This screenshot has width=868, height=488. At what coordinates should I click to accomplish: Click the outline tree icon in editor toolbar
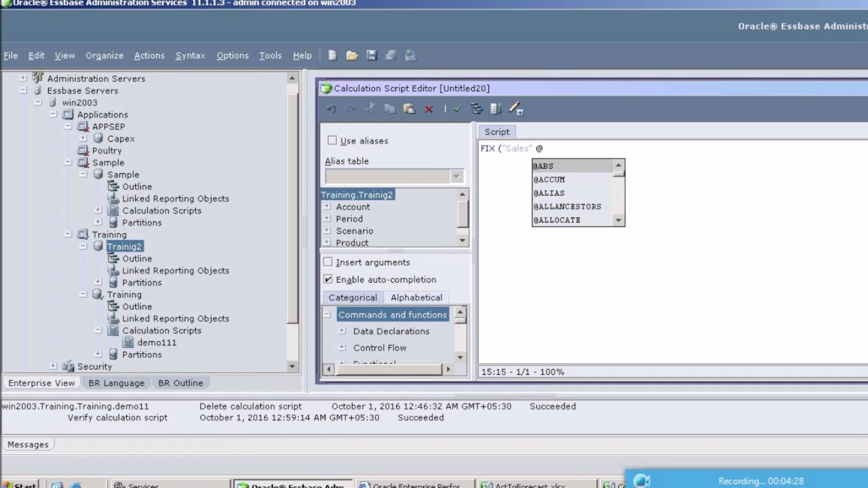pyautogui.click(x=477, y=108)
